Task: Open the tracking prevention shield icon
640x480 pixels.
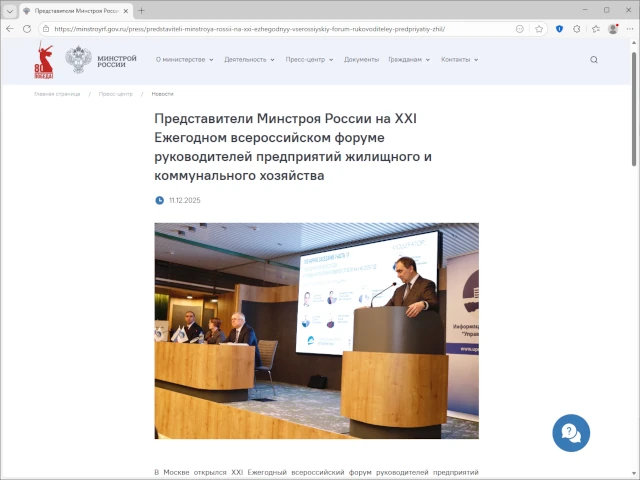Action: tap(560, 29)
